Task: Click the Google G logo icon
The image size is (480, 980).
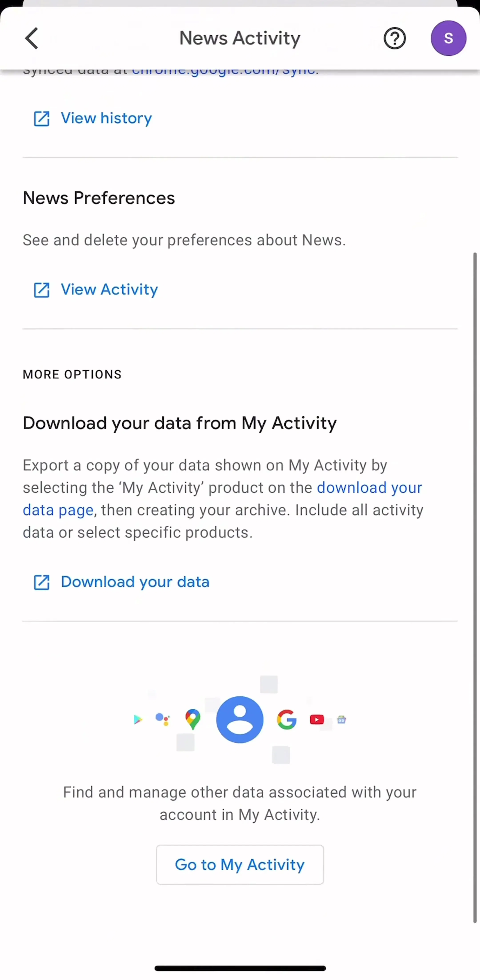Action: tap(287, 720)
